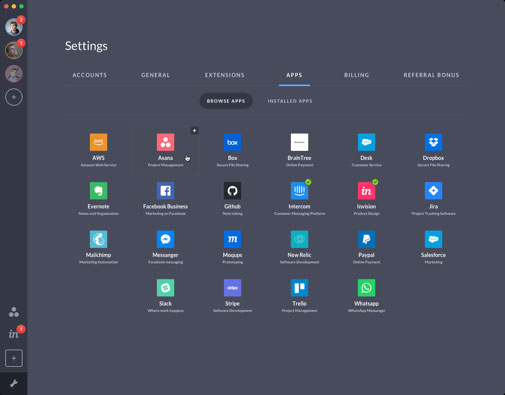Open the Facebook Business app icon
Screen dimensions: 505x395
click(x=165, y=191)
